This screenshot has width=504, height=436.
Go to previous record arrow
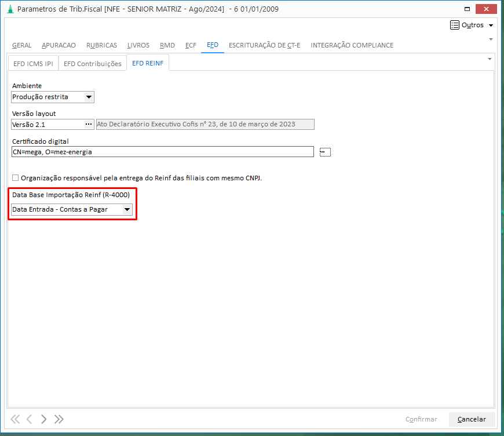(29, 419)
